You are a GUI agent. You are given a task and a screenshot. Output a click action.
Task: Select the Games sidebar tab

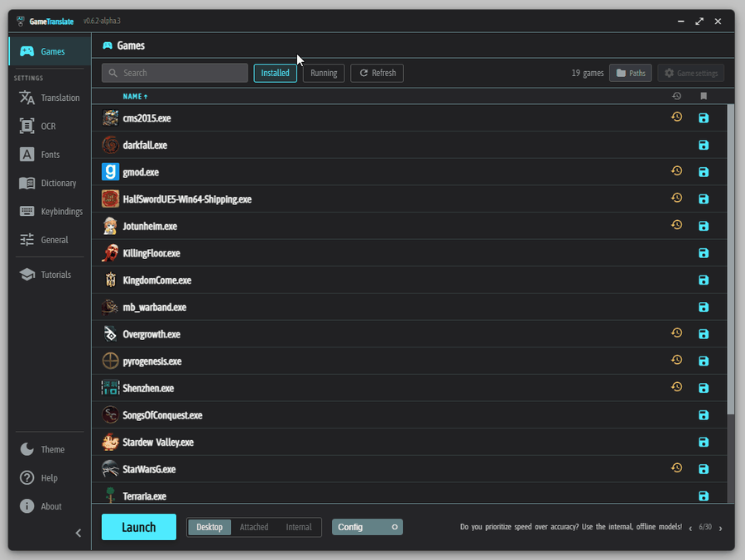(x=50, y=51)
